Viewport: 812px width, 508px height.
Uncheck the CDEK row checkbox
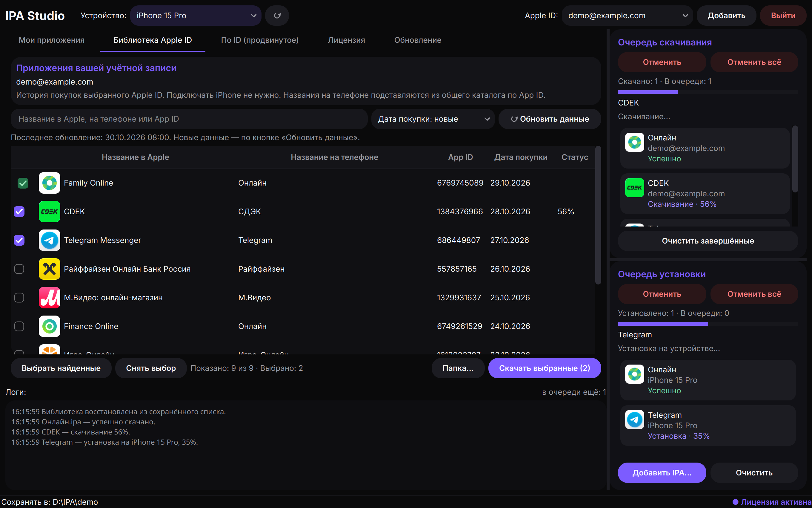[19, 211]
